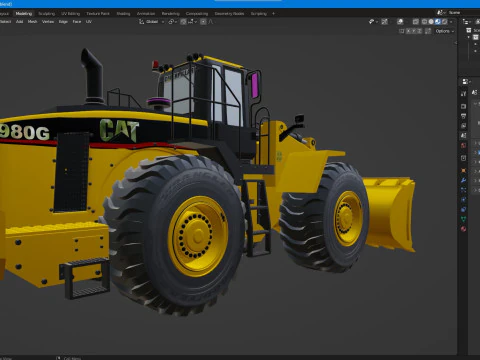Toggle X-ray mode
The height and width of the screenshot is (360, 480).
(416, 22)
